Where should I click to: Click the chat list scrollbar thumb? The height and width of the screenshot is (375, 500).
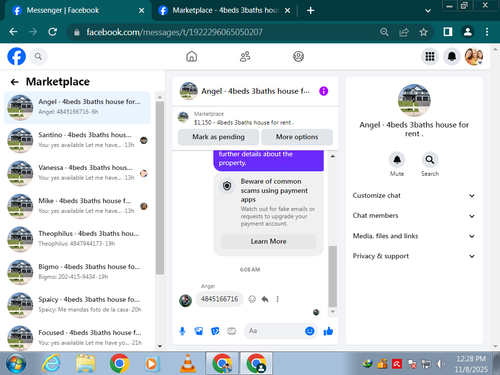click(160, 188)
